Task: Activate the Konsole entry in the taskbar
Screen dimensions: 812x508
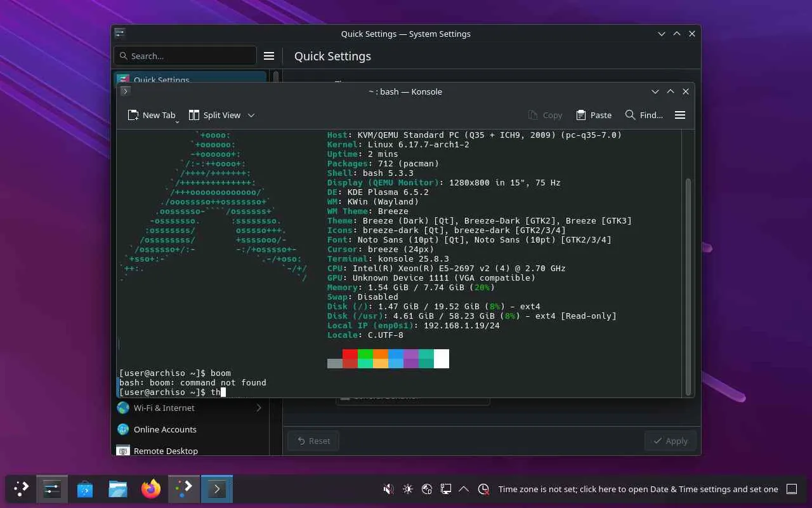Action: click(x=217, y=489)
